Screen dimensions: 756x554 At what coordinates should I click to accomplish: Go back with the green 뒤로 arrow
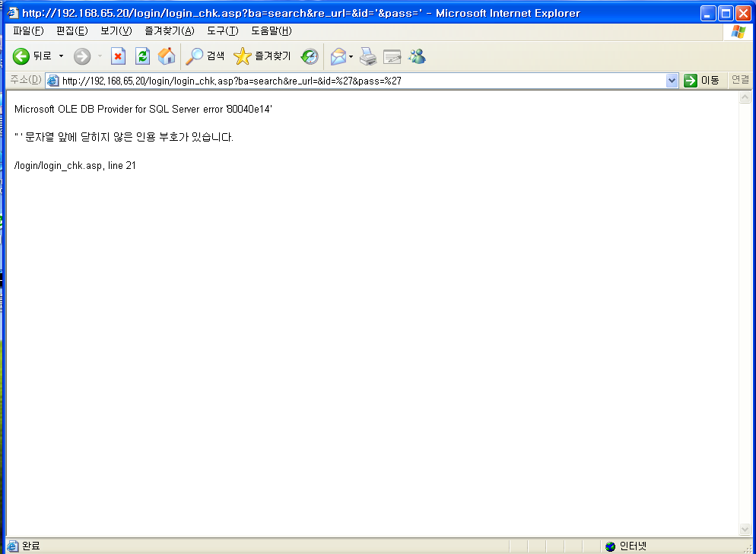click(x=32, y=56)
